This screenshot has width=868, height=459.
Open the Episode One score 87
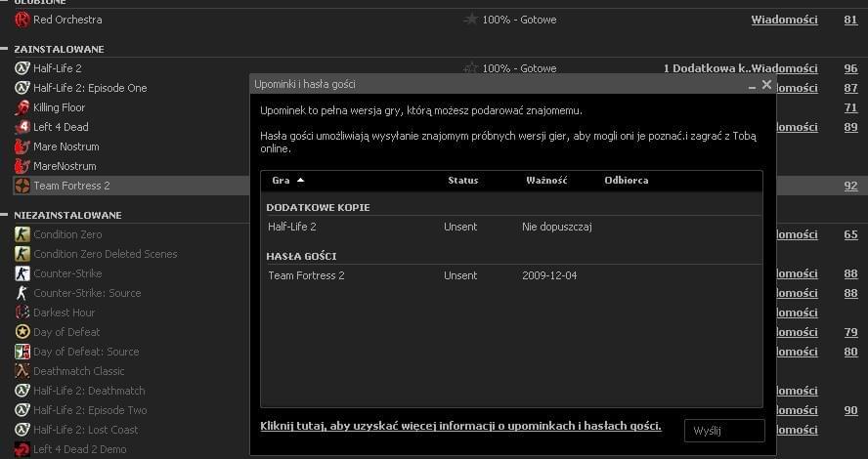(850, 88)
